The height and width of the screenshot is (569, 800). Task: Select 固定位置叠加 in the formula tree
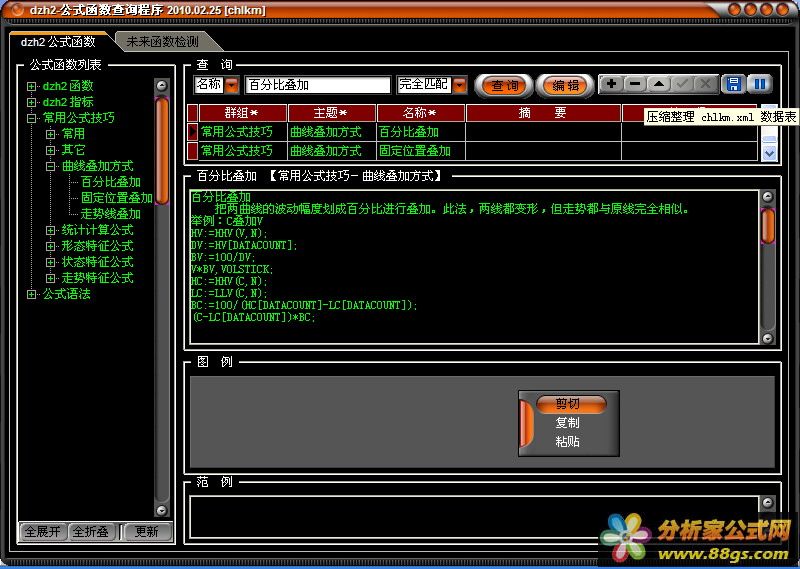pos(117,198)
